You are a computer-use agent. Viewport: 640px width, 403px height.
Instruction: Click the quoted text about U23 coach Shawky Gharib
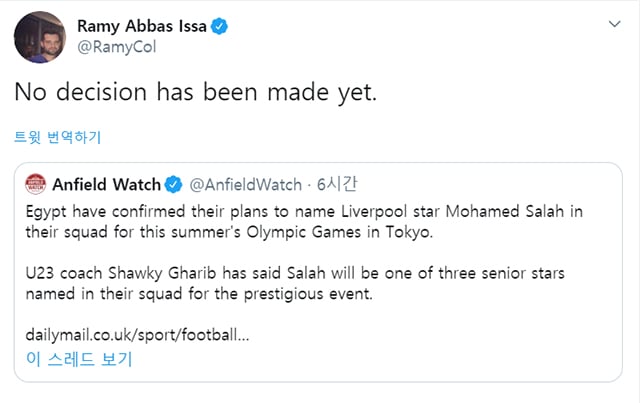coord(295,283)
